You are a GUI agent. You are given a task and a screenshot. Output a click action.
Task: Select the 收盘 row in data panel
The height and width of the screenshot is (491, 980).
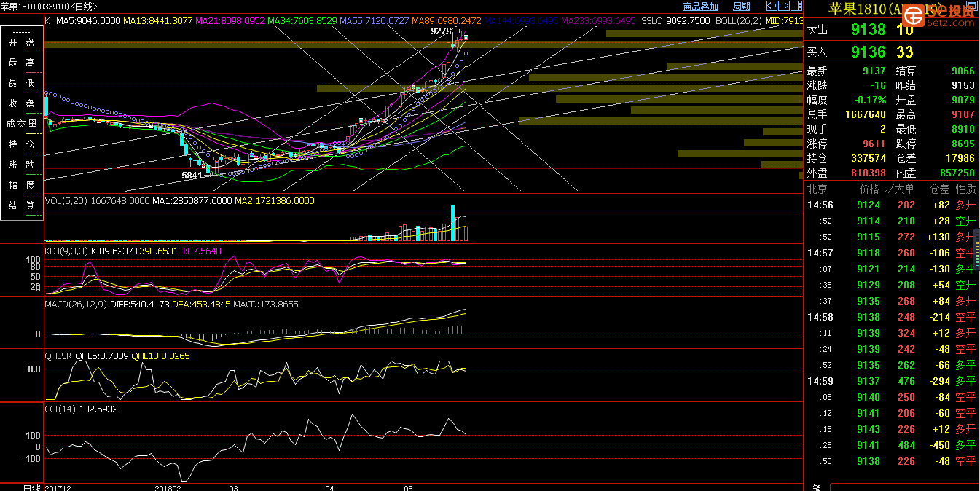[21, 103]
